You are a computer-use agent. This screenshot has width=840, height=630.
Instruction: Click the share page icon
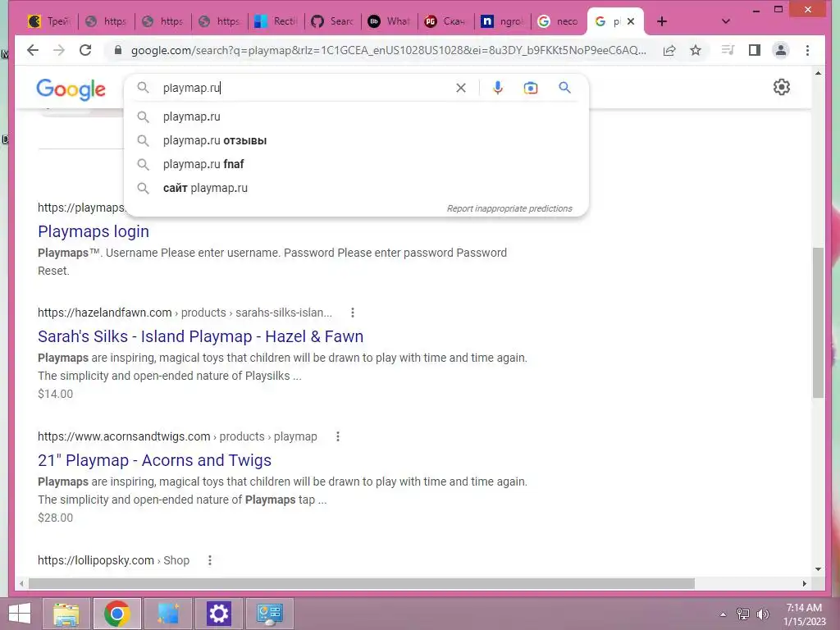coord(669,50)
